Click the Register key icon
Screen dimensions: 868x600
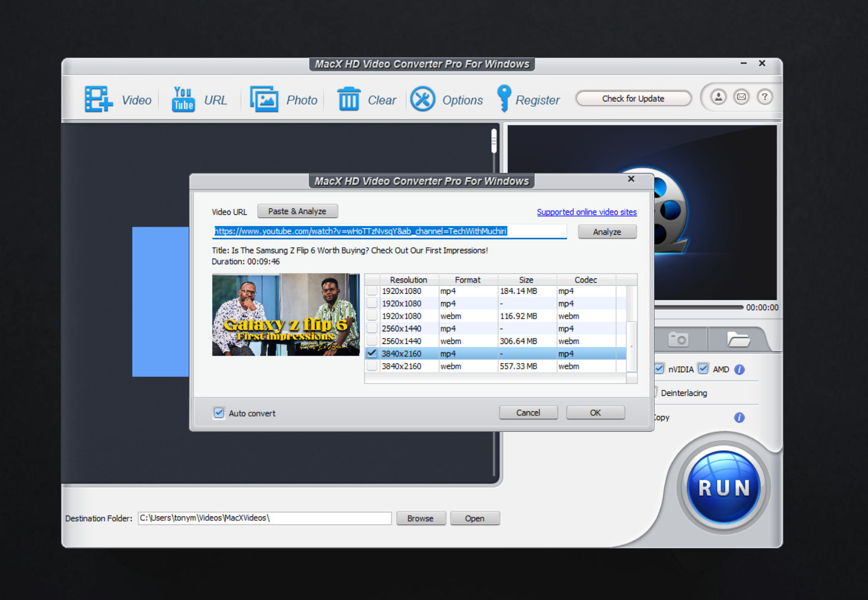(504, 99)
